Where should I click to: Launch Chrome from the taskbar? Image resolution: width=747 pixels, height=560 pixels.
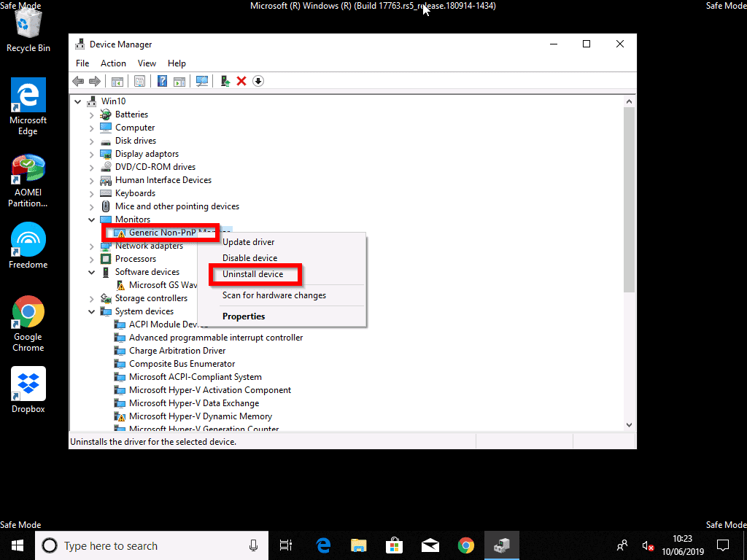point(466,545)
